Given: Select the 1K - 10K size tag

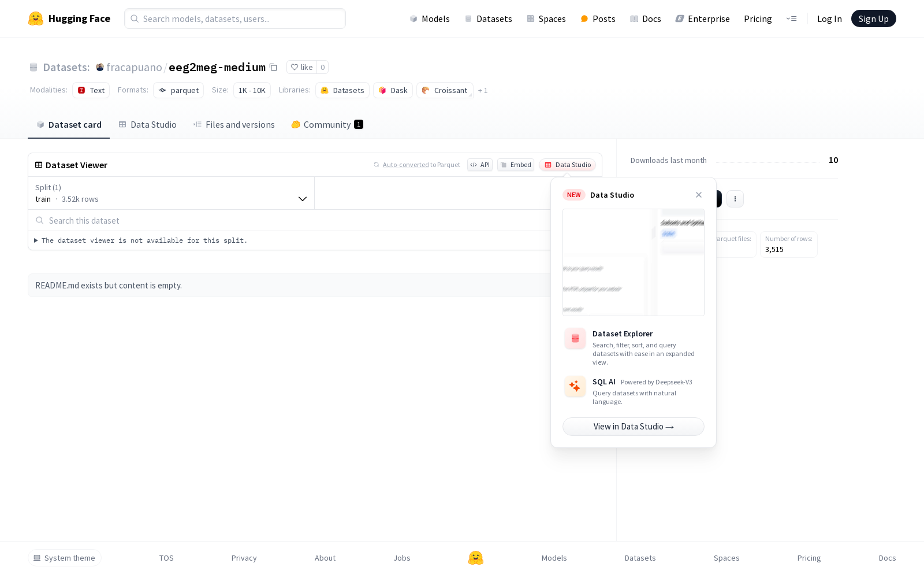Looking at the screenshot, I should pos(252,90).
